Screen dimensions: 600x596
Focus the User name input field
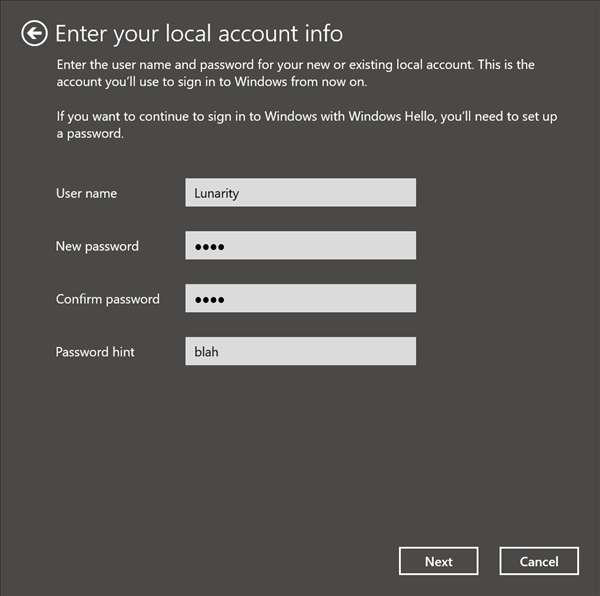[x=300, y=193]
